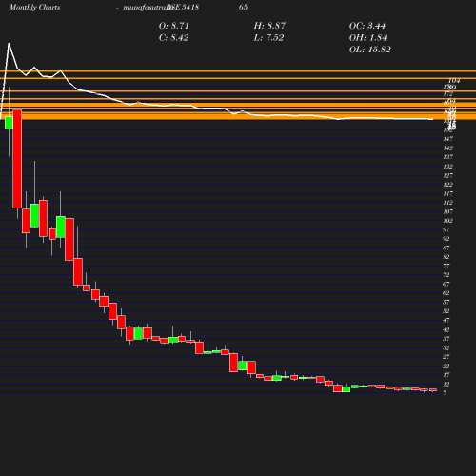
Task: Click the price axis label "137"
Action: [447, 157]
